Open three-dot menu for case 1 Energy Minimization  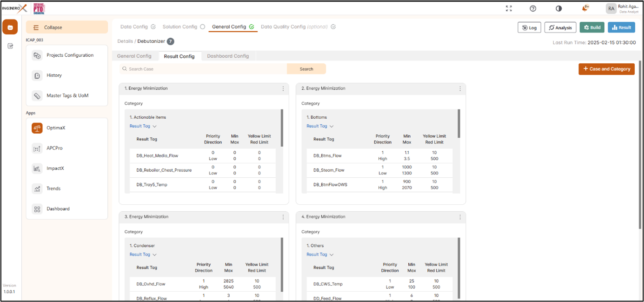click(283, 88)
